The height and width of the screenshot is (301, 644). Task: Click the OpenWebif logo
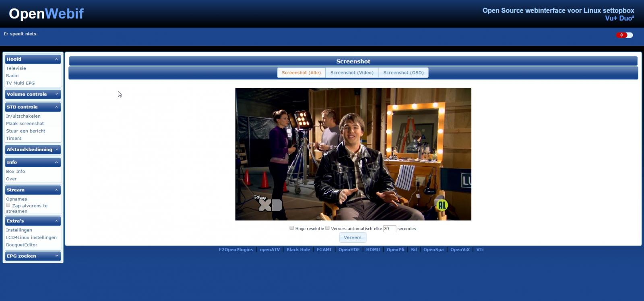(46, 14)
